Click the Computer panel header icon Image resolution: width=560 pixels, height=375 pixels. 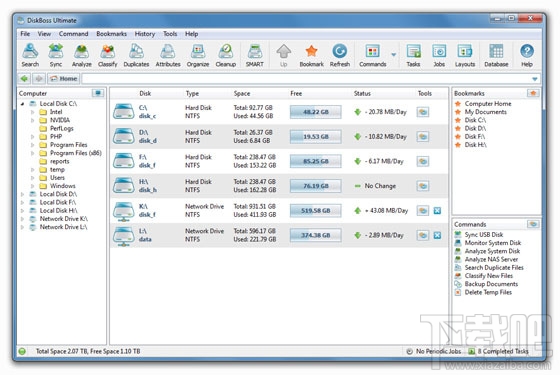(x=98, y=93)
